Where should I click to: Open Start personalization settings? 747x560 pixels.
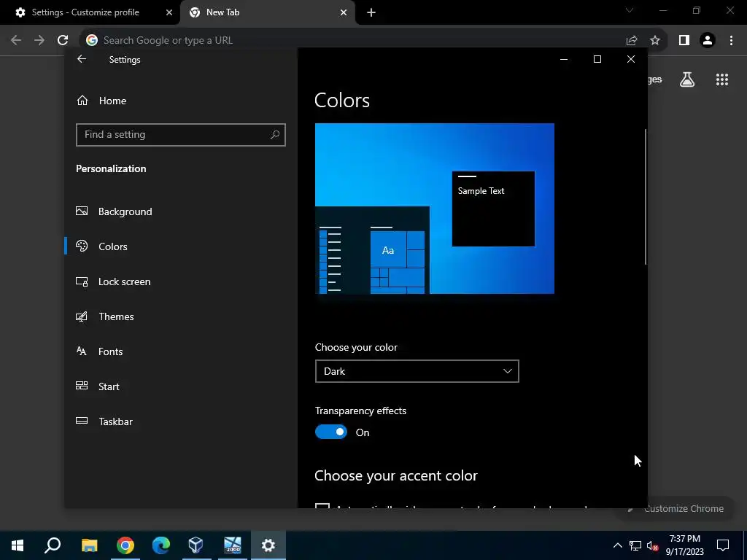(x=98, y=386)
